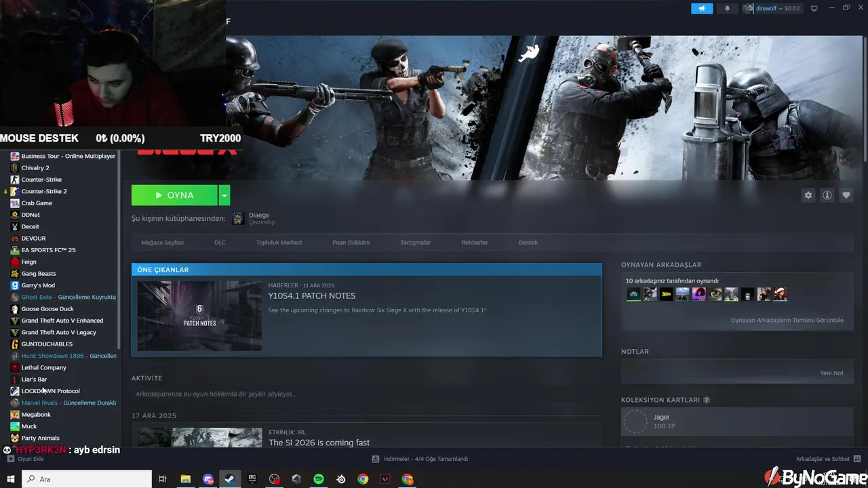
Task: Switch to Tartışmalar tab
Action: pyautogui.click(x=416, y=243)
